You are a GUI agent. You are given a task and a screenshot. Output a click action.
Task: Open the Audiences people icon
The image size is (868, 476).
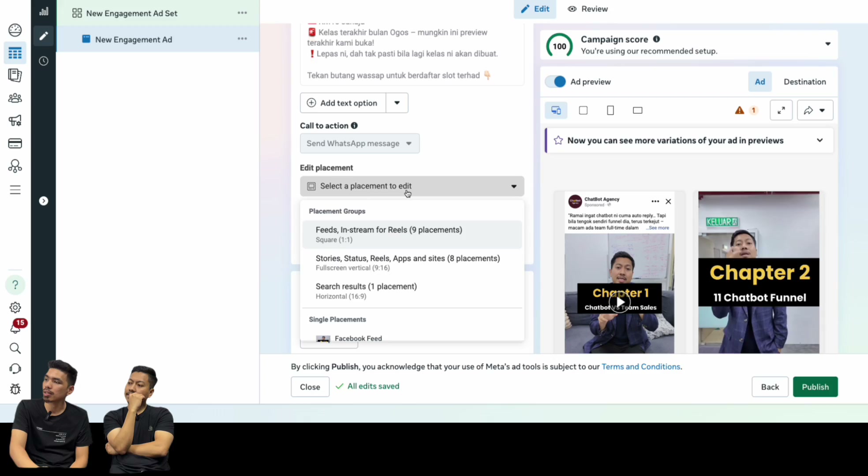pos(15,98)
